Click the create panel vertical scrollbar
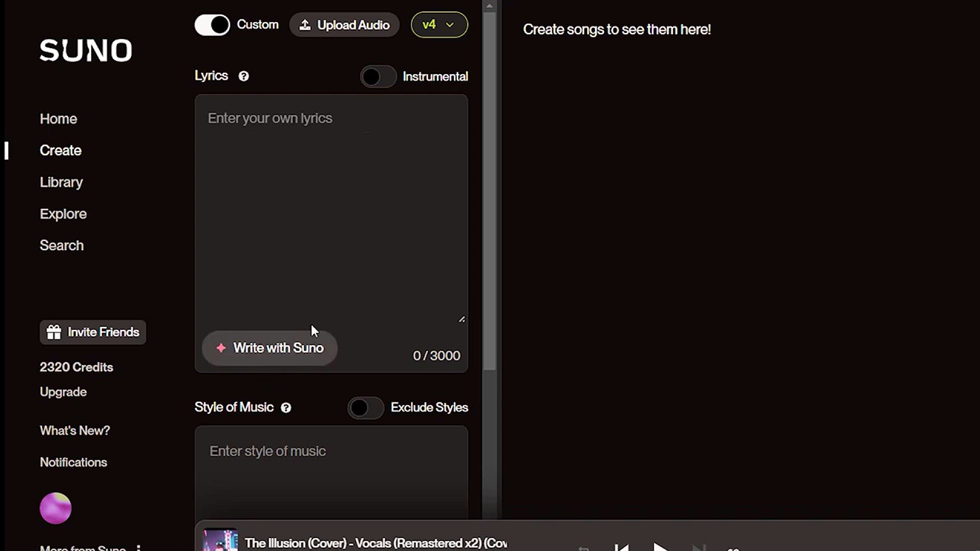 [489, 191]
